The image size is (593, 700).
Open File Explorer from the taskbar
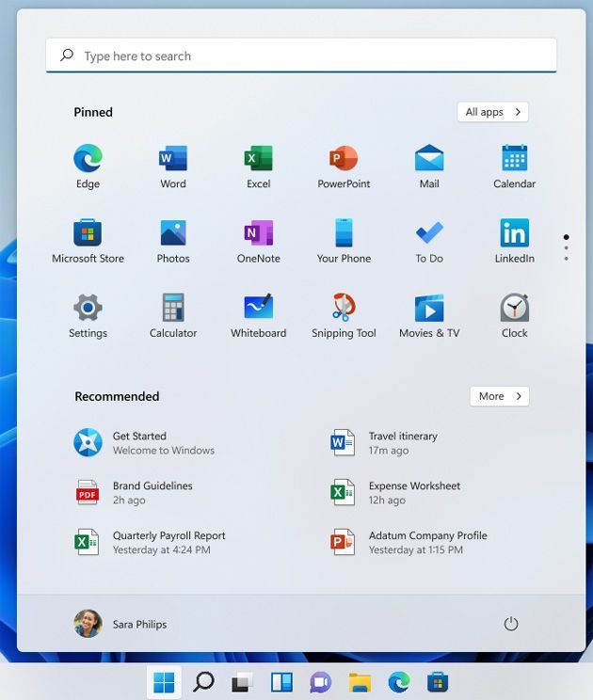tap(360, 682)
